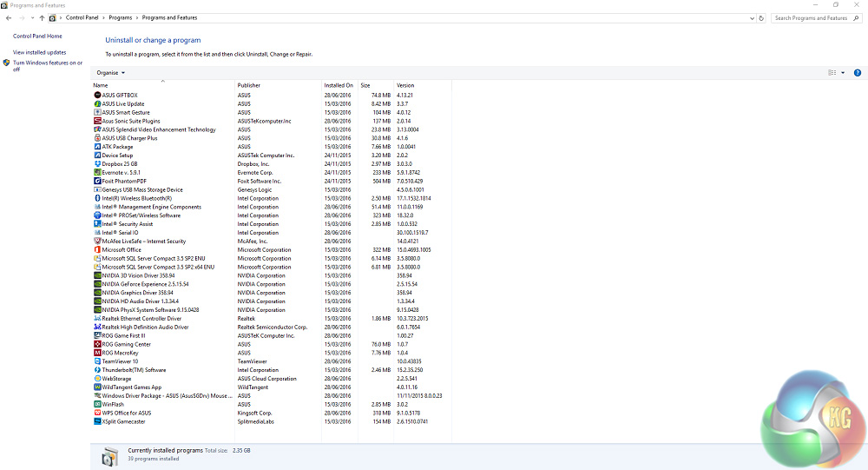Click the McAfee LiveSafe Internet Security icon

click(x=97, y=242)
